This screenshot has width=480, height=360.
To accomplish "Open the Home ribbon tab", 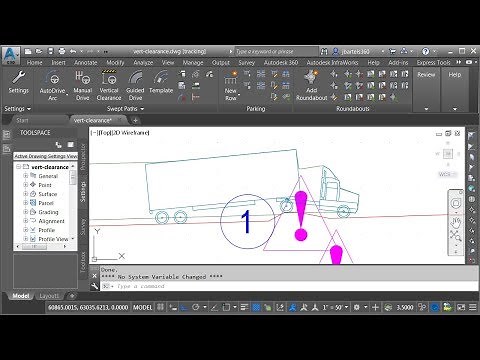I will [x=34, y=63].
